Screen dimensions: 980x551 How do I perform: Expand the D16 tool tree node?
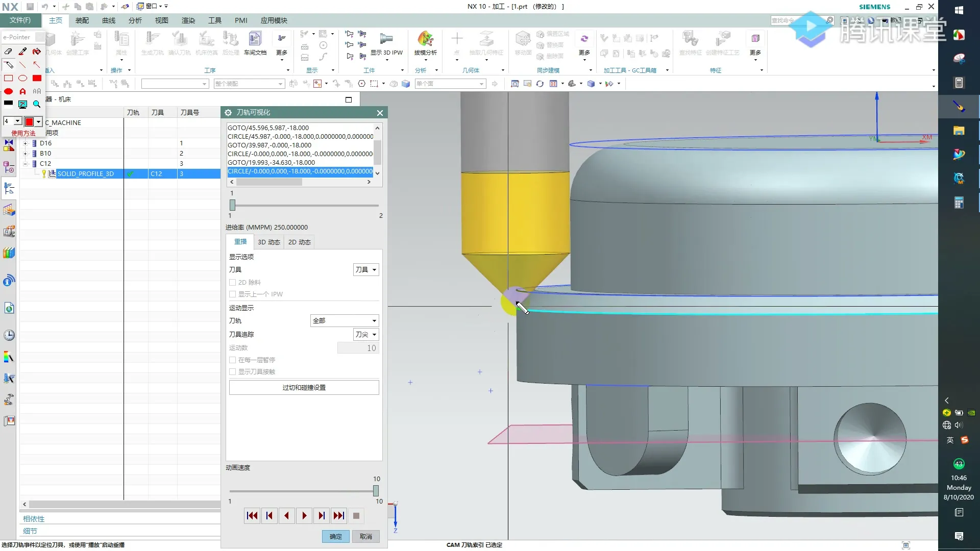pos(25,143)
